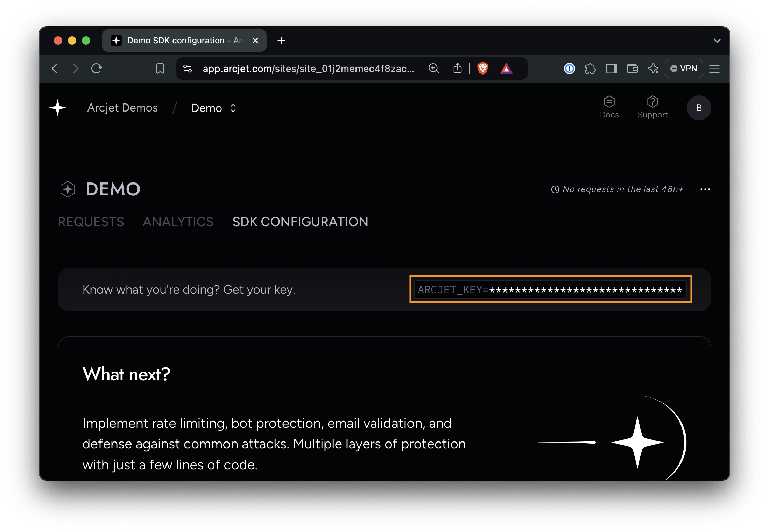Expand the Demo site switcher chevrons
The width and height of the screenshot is (769, 532).
click(x=232, y=108)
